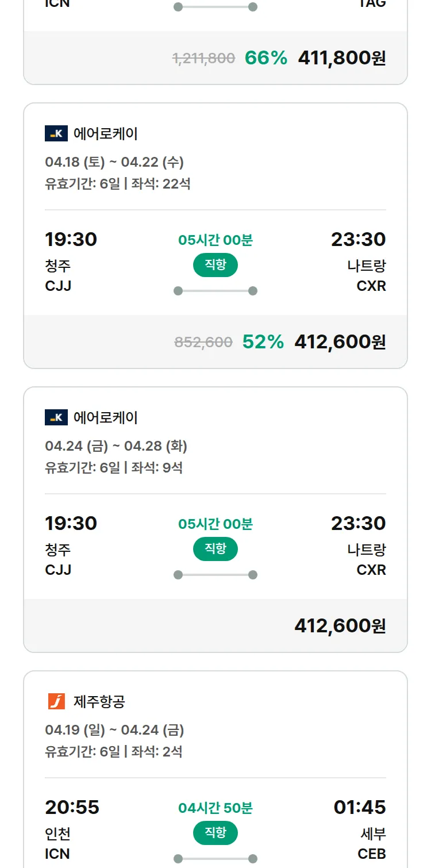The image size is (431, 868).
Task: Click the 세부 CEB arrival airport
Action: coord(371,843)
